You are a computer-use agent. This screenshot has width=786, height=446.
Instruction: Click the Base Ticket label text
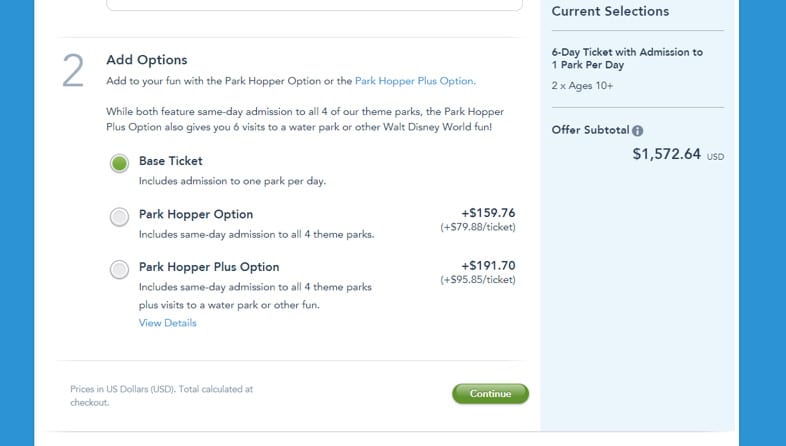pyautogui.click(x=171, y=161)
